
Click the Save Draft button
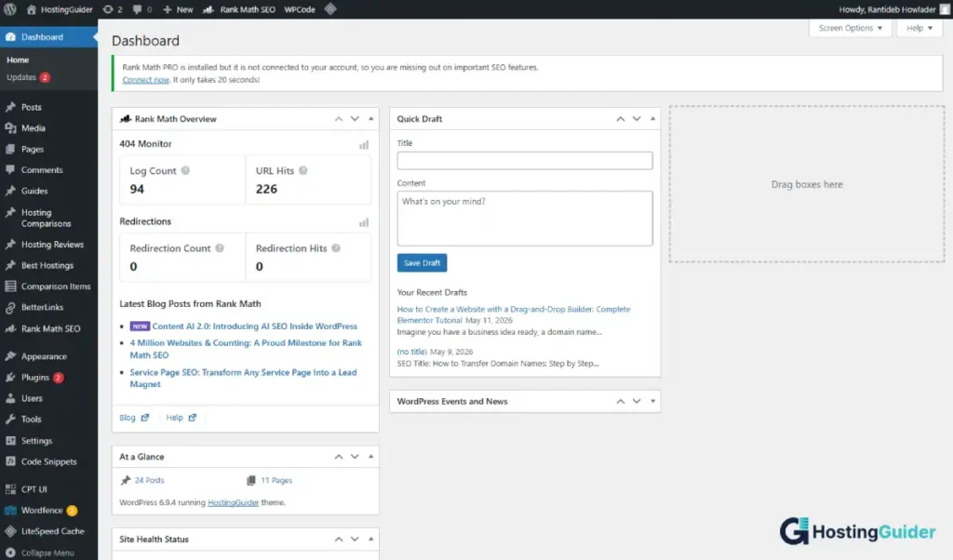pyautogui.click(x=422, y=263)
